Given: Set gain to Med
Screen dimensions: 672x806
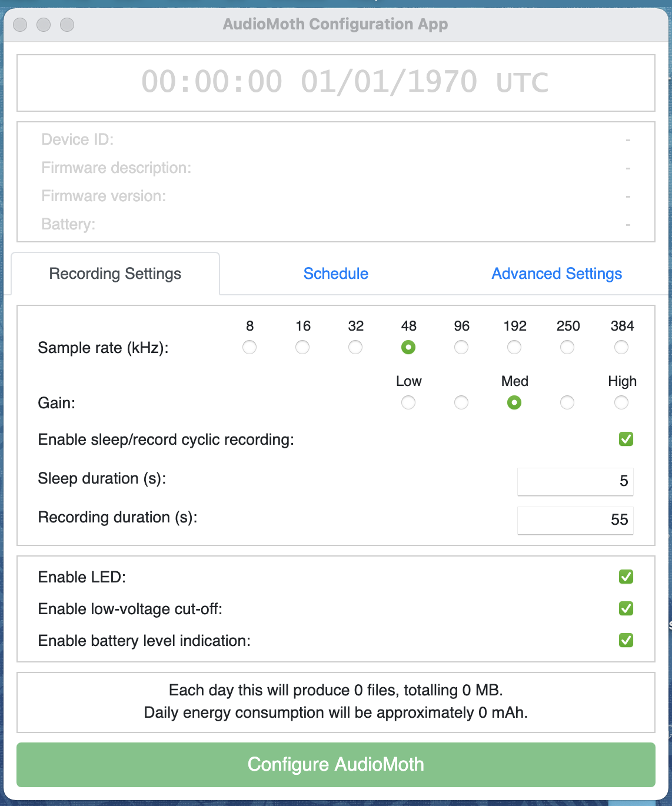Looking at the screenshot, I should point(514,402).
